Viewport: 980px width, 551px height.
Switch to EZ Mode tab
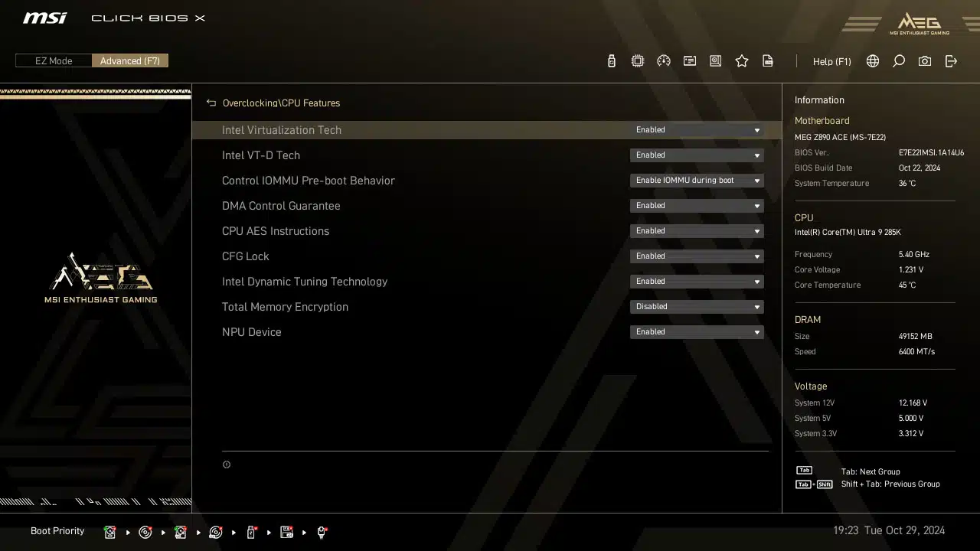(x=54, y=60)
